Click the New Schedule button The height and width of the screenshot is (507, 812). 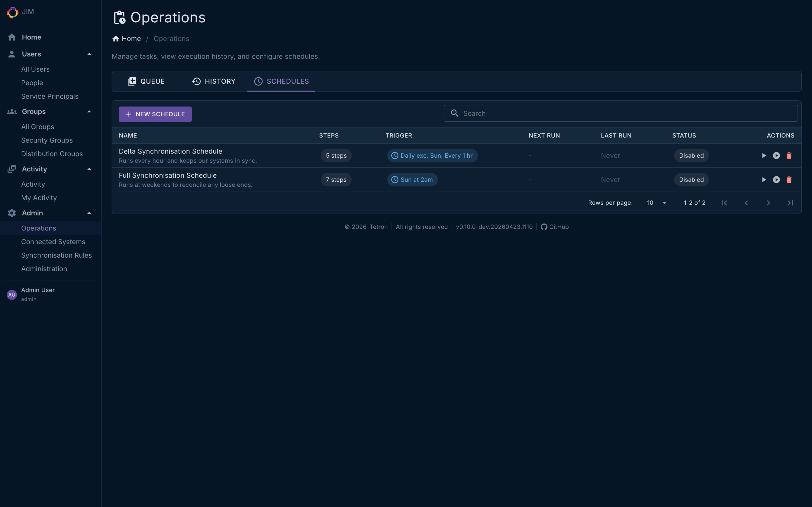[x=155, y=114]
